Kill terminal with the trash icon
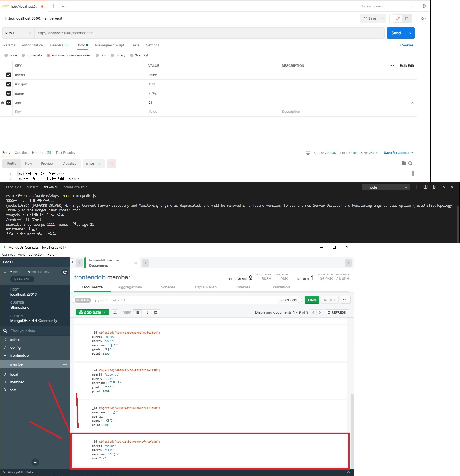Viewport: 460px width, 476px height. pos(434,187)
